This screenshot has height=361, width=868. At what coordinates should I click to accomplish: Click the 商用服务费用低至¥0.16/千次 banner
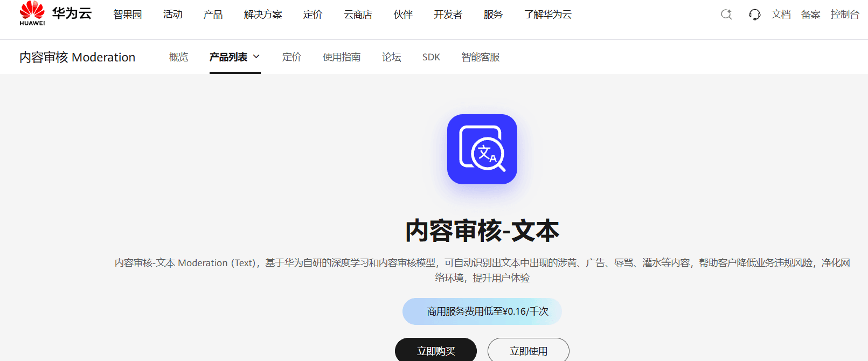[482, 311]
